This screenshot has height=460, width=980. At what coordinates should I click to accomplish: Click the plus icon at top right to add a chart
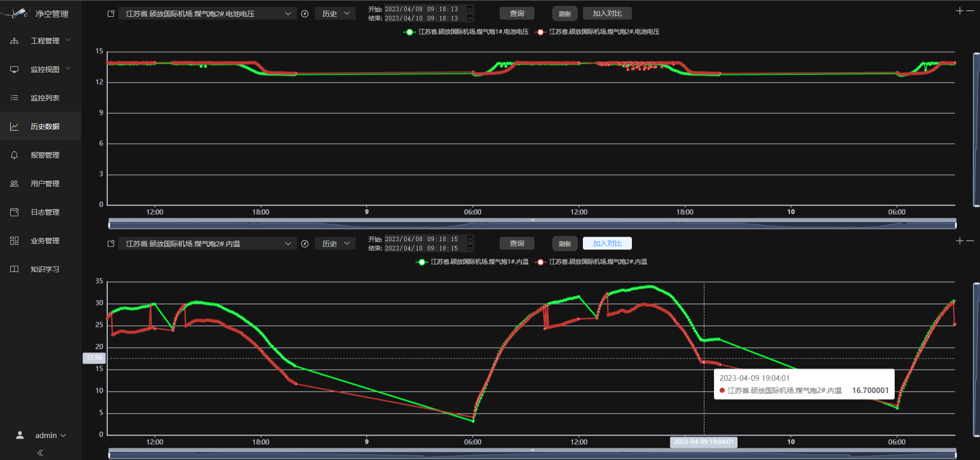(x=960, y=11)
